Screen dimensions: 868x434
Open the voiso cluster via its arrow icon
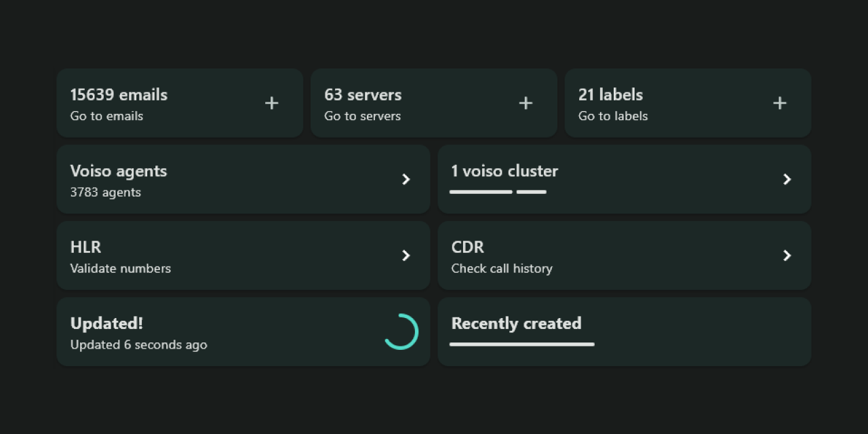787,179
